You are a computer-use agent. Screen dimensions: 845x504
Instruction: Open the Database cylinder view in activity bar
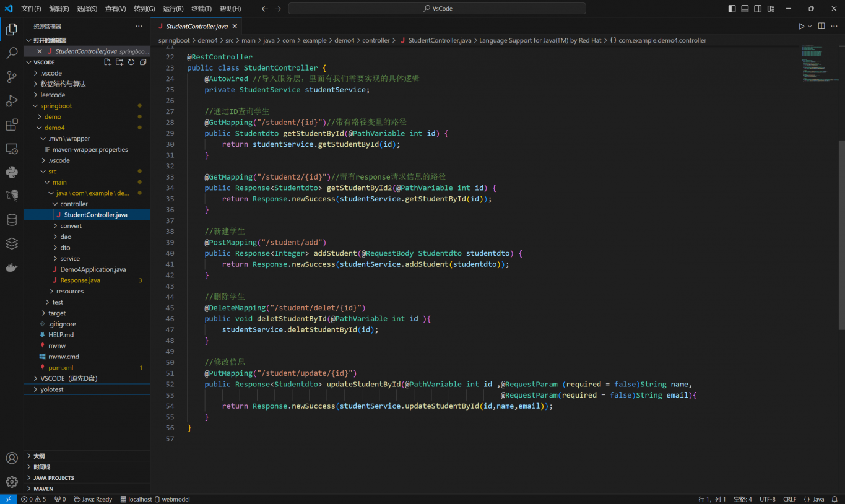[x=12, y=220]
